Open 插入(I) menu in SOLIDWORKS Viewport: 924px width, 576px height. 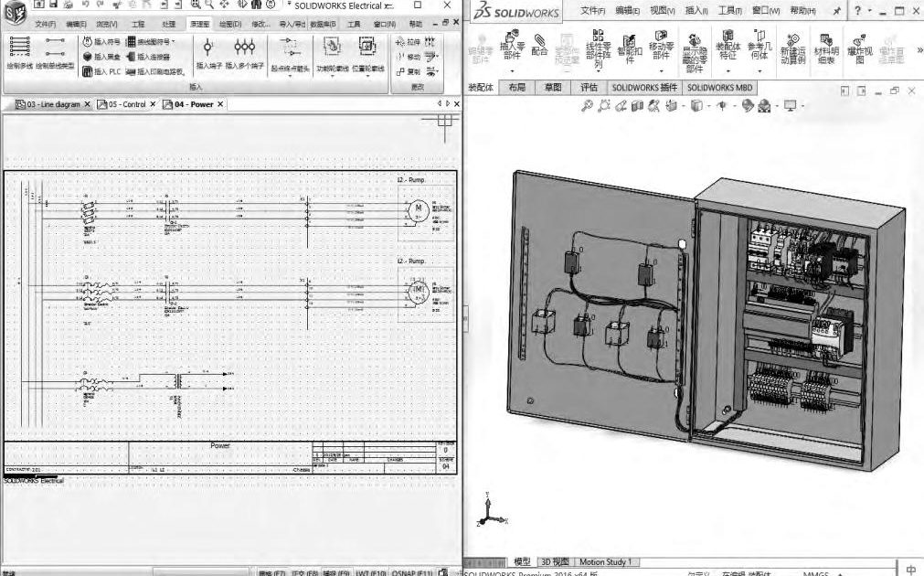[696, 11]
